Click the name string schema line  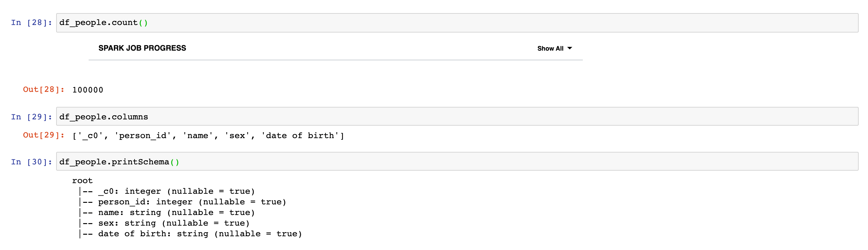pos(176,212)
